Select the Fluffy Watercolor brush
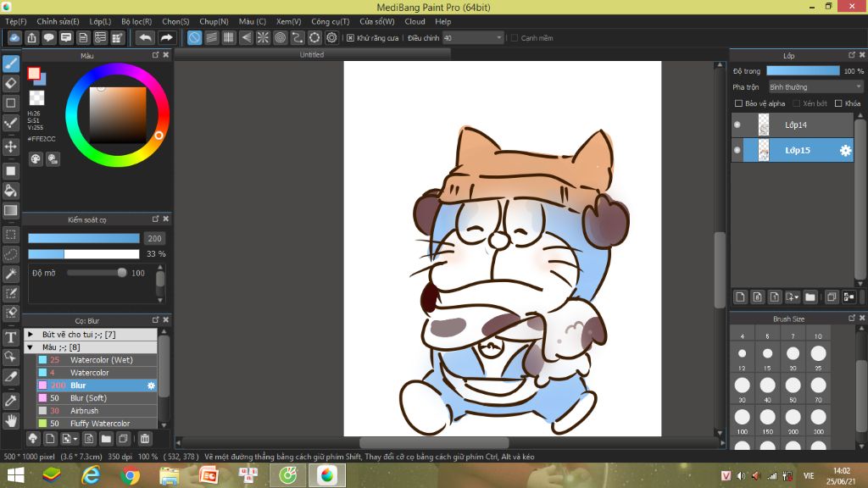The image size is (868, 488). tap(97, 424)
